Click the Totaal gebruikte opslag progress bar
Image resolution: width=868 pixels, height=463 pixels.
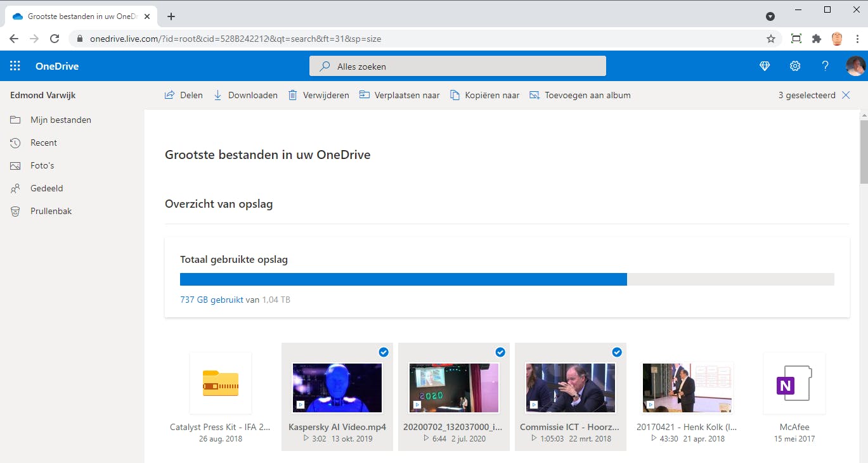point(507,279)
